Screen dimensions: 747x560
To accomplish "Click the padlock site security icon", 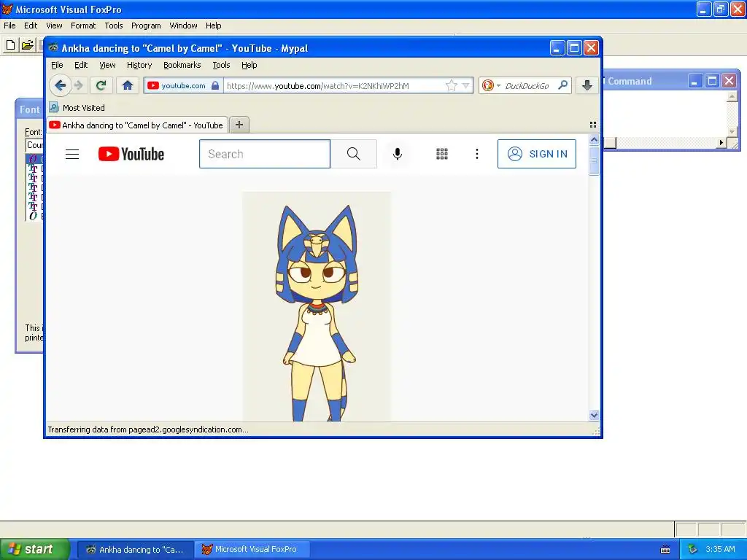I will click(215, 86).
